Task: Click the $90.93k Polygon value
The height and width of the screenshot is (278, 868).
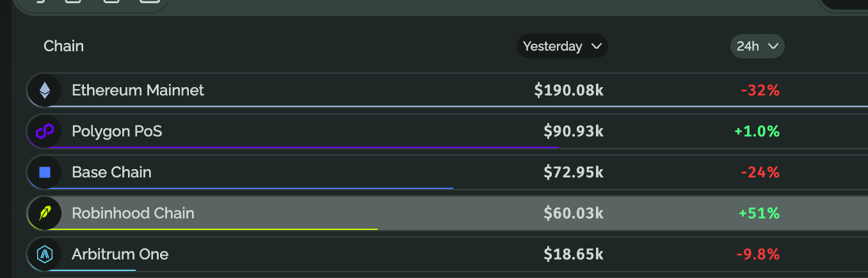Action: click(574, 131)
